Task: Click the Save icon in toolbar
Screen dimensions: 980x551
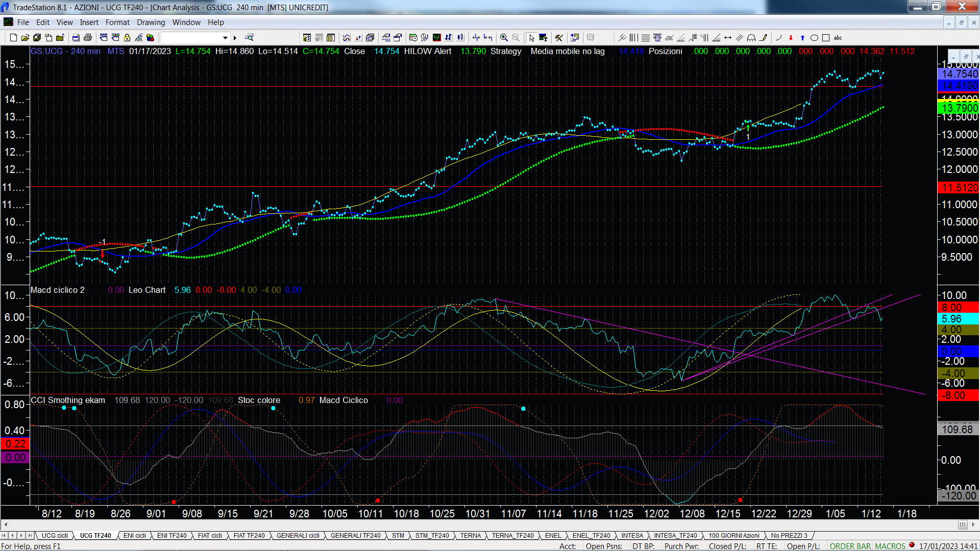Action: (x=37, y=37)
